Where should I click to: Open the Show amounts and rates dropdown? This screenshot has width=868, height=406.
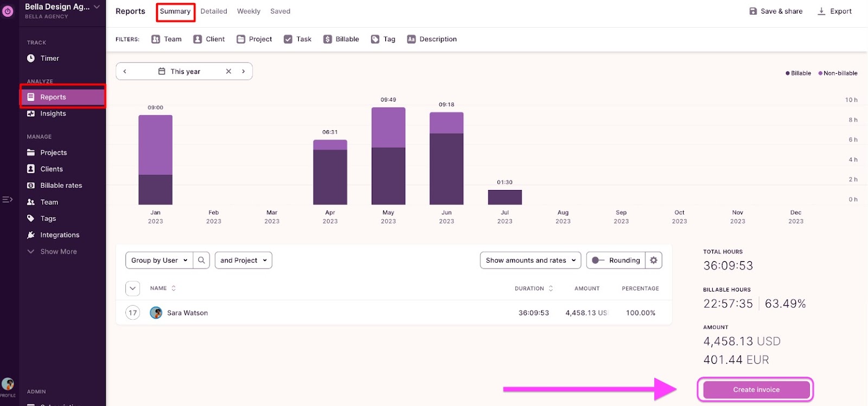(530, 261)
